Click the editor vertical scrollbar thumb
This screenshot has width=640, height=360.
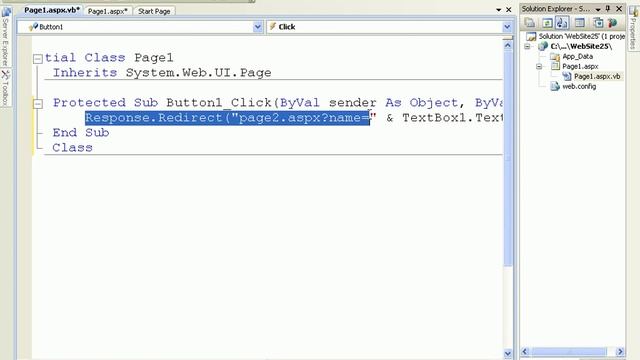[508, 158]
